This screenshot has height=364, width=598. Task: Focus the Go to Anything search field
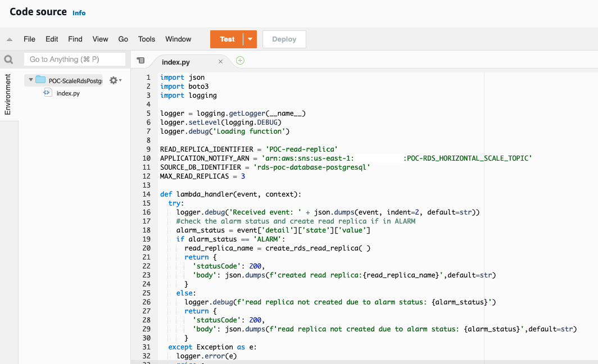[x=75, y=60]
